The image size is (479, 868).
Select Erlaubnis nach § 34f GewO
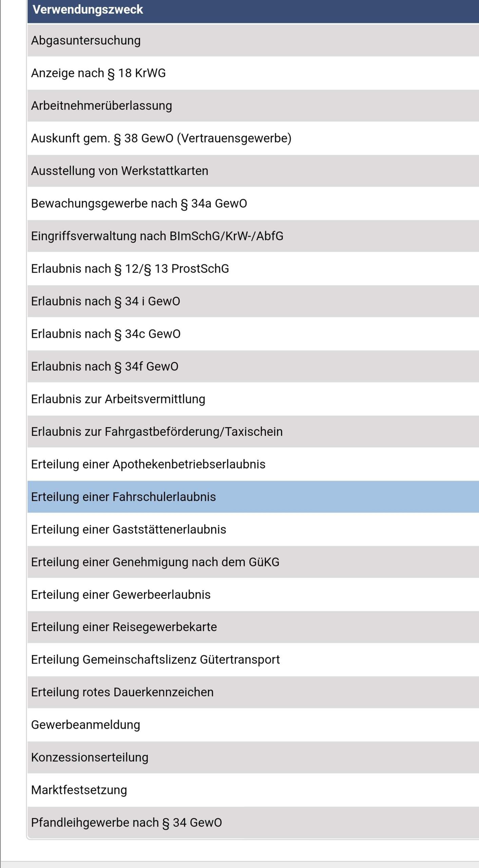tap(104, 367)
